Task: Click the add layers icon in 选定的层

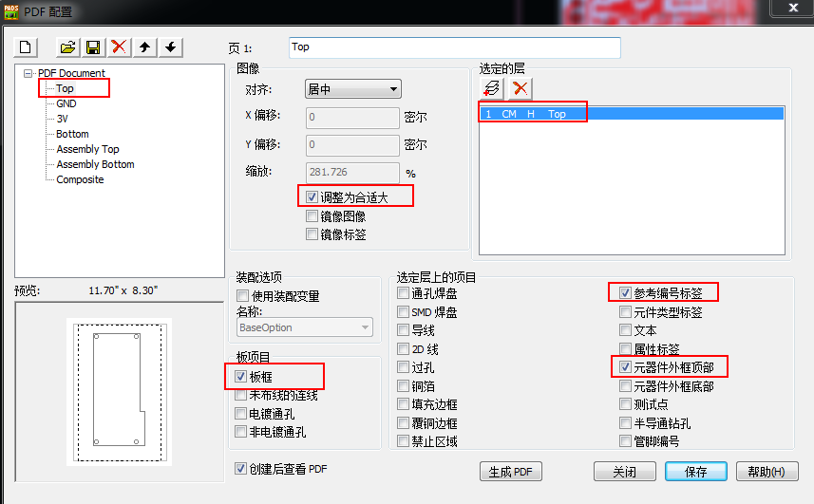Action: tap(491, 88)
